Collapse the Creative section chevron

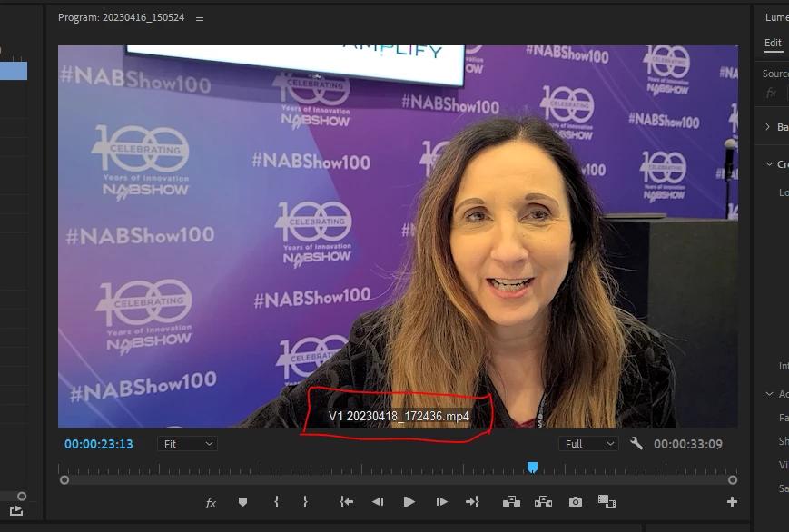pos(769,164)
